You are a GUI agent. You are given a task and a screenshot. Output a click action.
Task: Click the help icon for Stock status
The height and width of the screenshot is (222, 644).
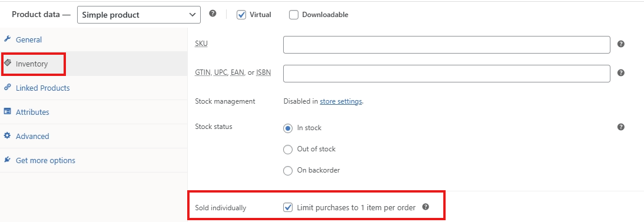click(x=621, y=127)
